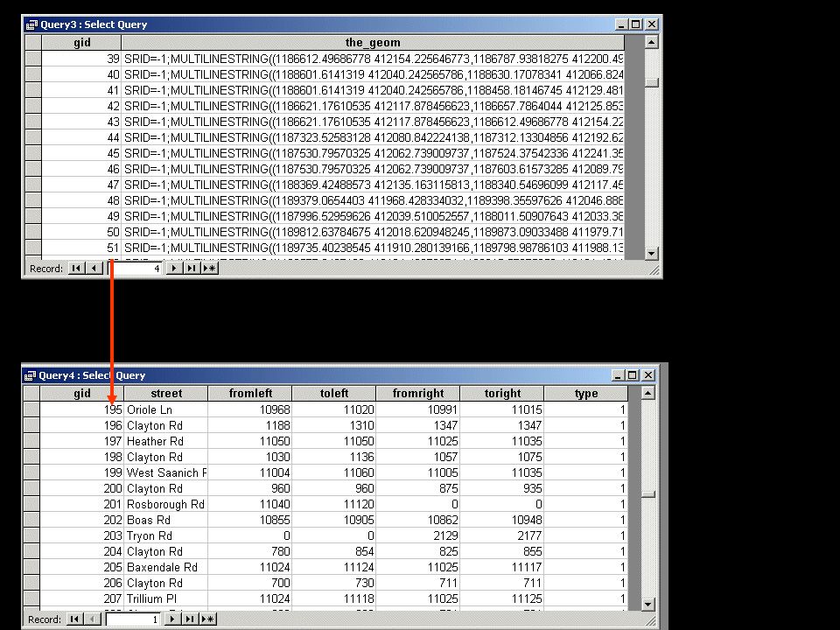The image size is (840, 630).
Task: Click select-all corner box in Query4
Action: pyautogui.click(x=31, y=393)
